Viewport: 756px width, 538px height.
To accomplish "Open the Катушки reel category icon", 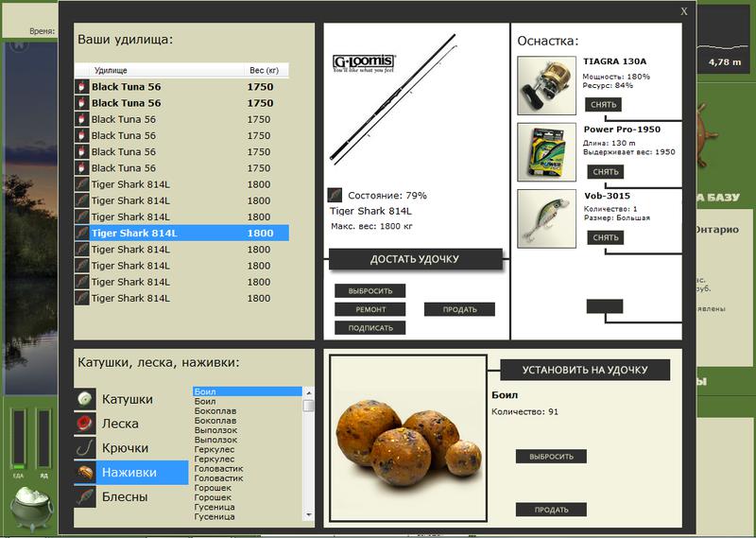I will 85,399.
